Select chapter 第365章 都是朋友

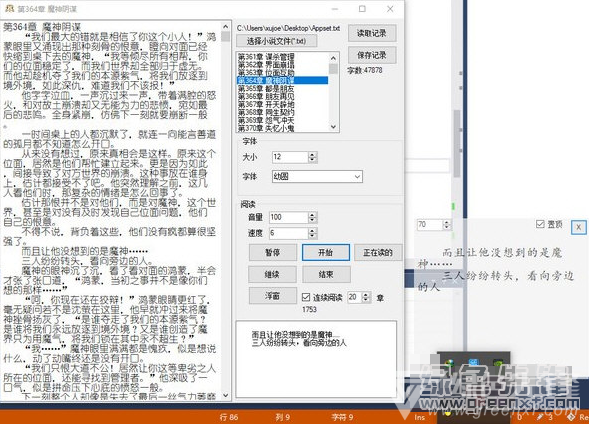282,88
